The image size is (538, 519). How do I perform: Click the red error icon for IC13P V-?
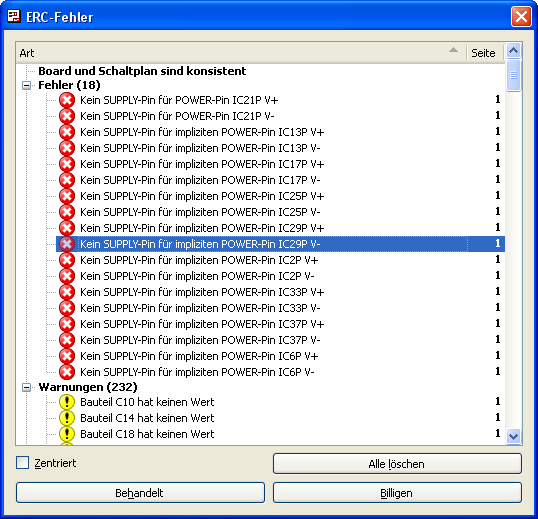point(67,148)
